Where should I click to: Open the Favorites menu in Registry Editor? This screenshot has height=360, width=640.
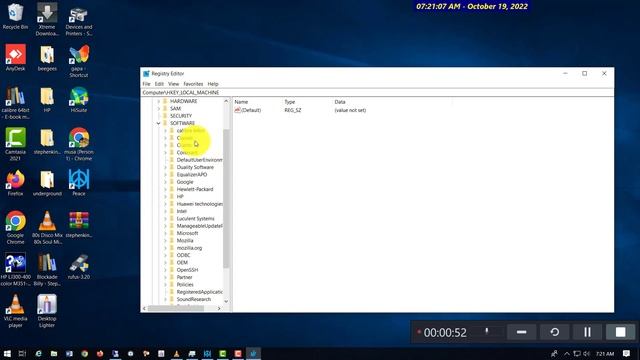193,84
